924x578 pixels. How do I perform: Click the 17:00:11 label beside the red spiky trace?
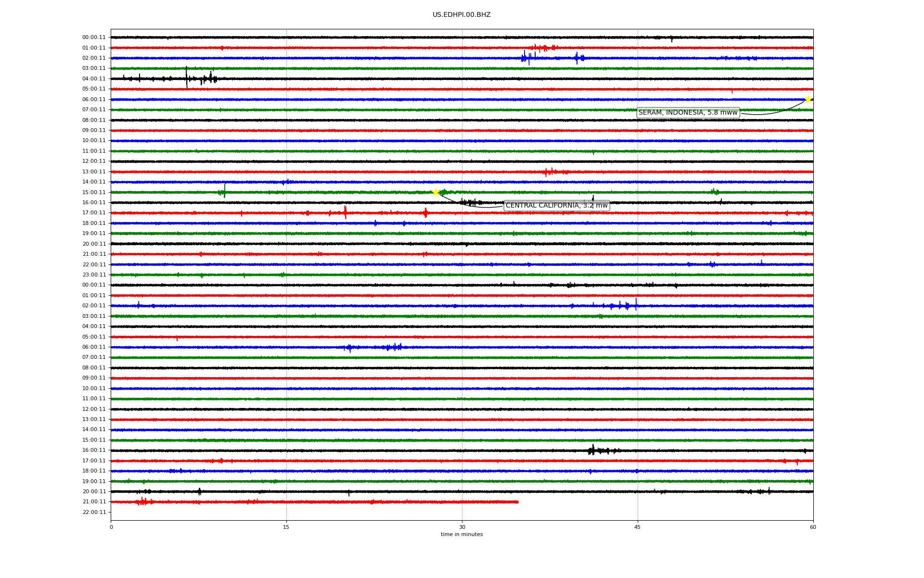[94, 213]
